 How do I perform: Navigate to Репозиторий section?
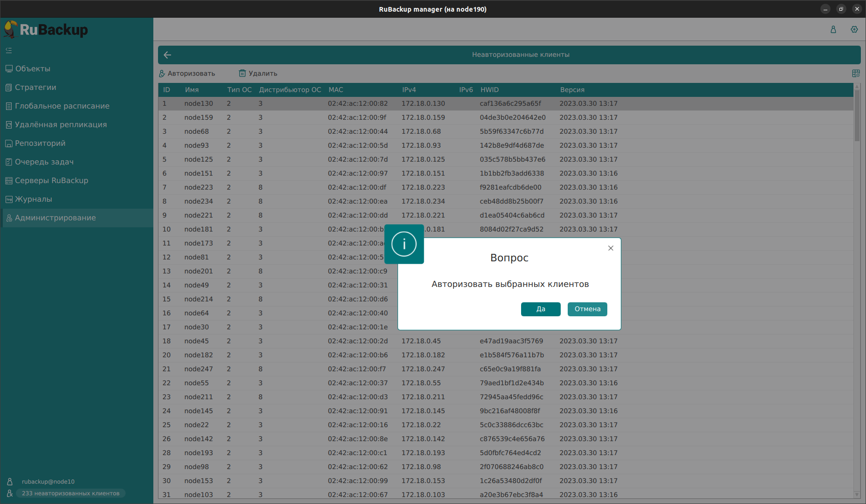coord(40,143)
